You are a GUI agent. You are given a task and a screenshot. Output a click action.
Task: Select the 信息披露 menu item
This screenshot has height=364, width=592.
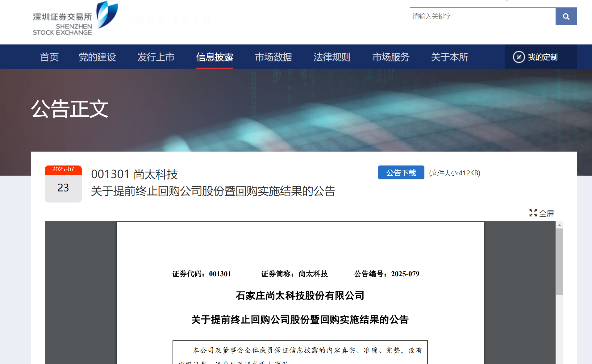[x=215, y=57]
